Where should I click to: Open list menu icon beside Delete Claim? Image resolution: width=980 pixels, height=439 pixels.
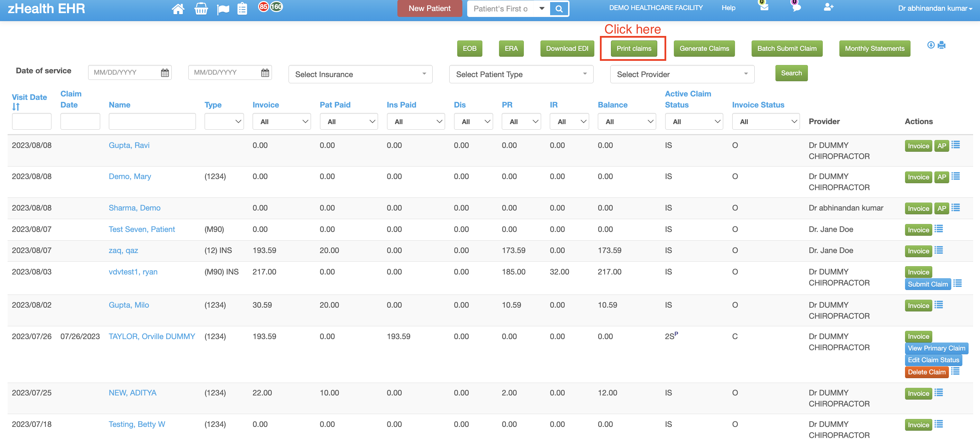pos(955,371)
